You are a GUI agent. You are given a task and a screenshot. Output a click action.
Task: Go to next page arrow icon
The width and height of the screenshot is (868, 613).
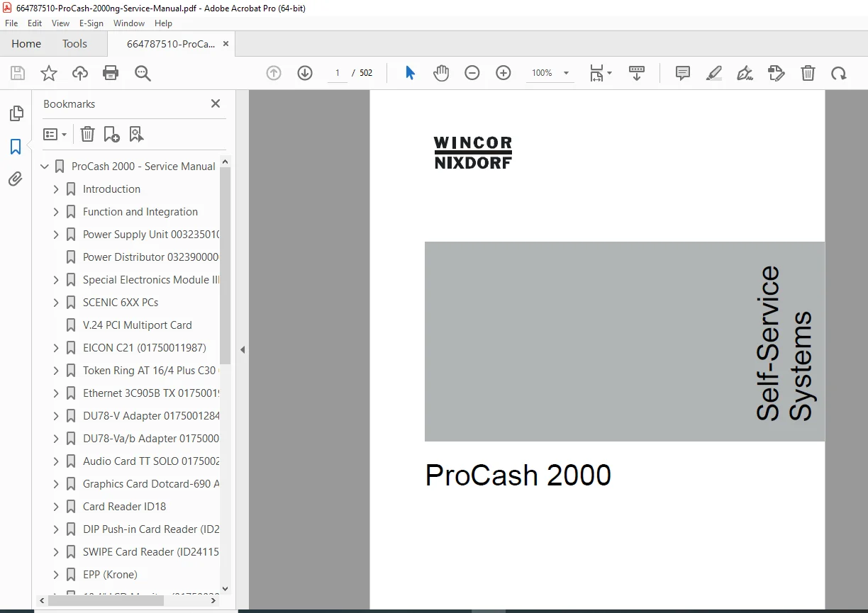point(305,73)
